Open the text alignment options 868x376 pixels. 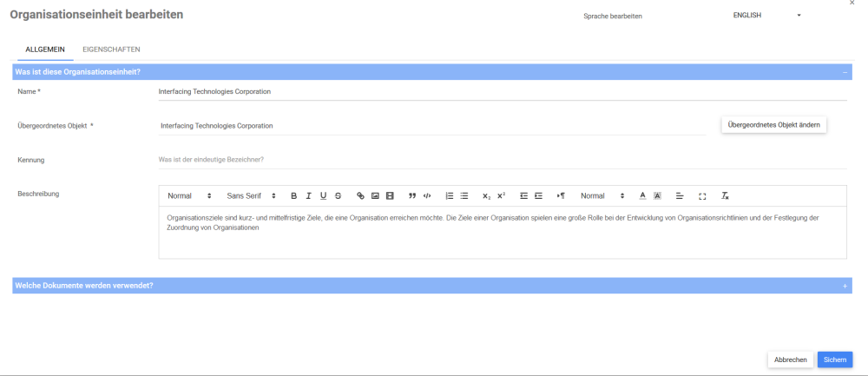pos(680,196)
